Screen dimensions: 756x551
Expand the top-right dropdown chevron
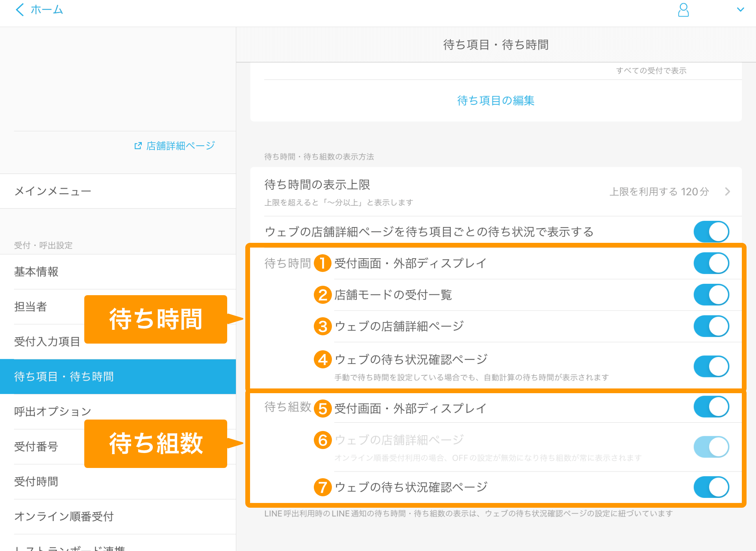coord(740,10)
